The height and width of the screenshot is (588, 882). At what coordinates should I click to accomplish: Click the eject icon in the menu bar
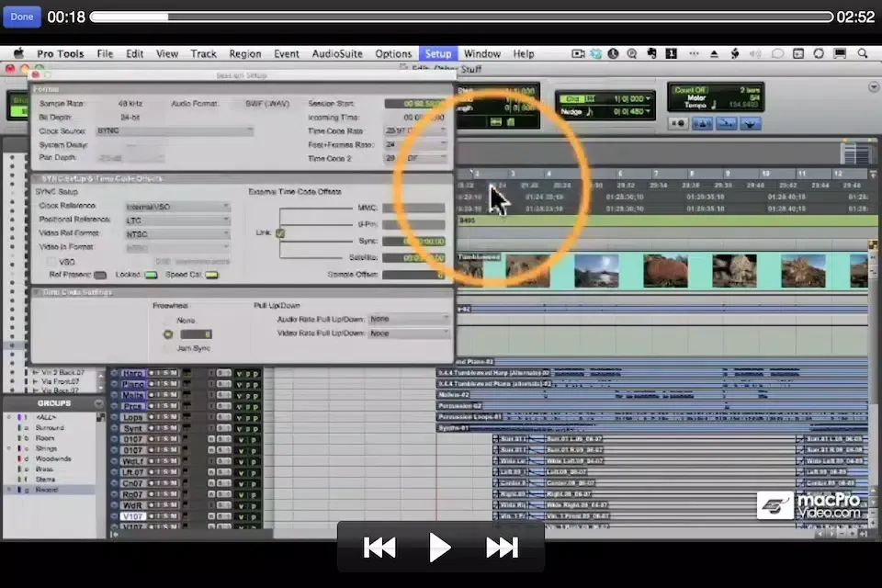714,54
